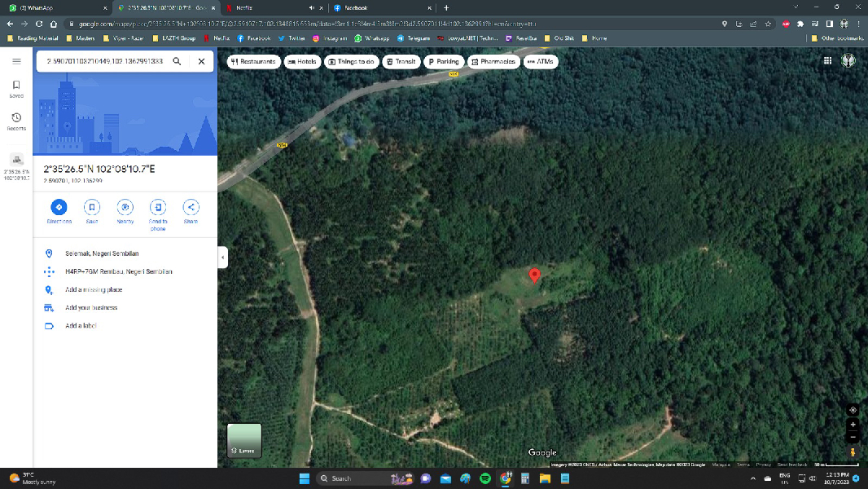The height and width of the screenshot is (489, 868).
Task: Open Masters bookmark folder
Action: pos(81,38)
